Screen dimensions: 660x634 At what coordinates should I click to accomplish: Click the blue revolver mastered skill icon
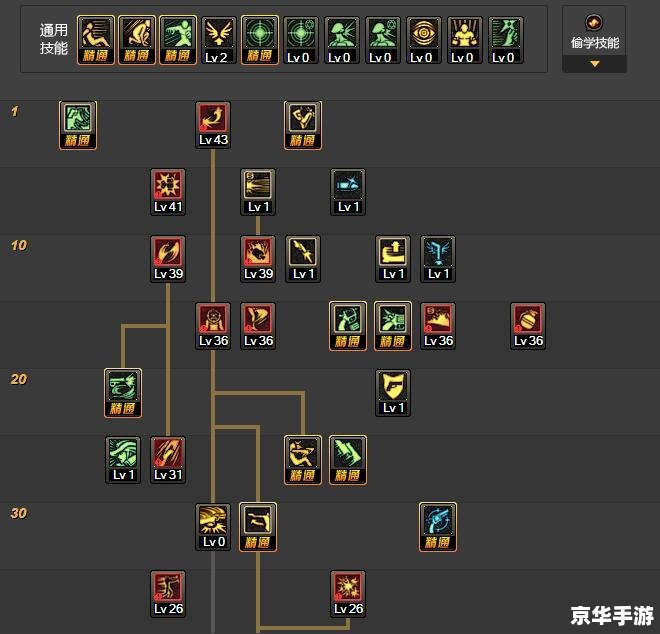click(x=438, y=527)
